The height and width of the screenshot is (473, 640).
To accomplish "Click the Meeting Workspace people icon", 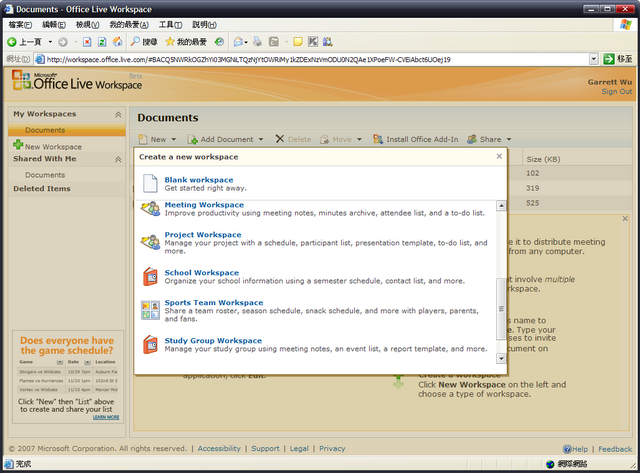I will tap(151, 209).
